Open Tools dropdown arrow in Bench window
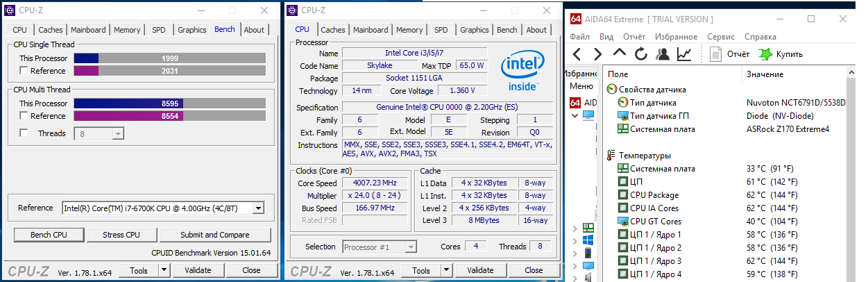868x282 pixels. click(x=164, y=270)
